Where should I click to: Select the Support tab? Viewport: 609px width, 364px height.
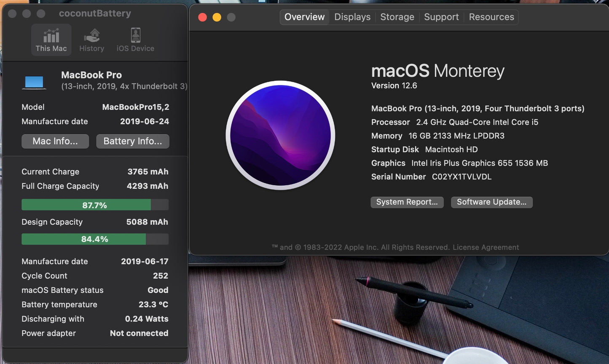(441, 17)
